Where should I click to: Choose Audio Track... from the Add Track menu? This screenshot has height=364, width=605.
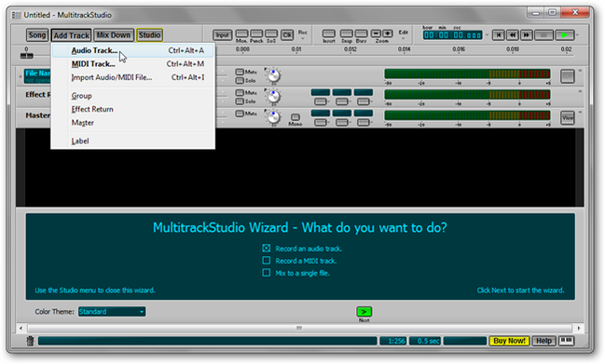point(133,50)
